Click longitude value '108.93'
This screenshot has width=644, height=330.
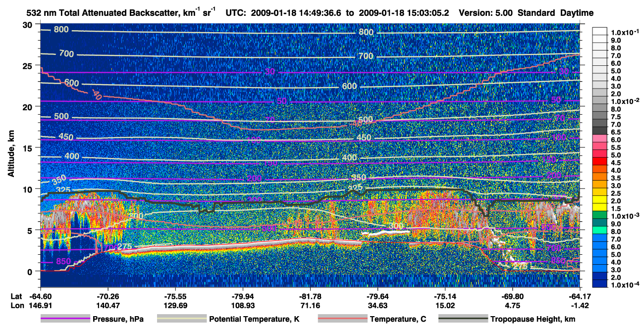pos(243,305)
